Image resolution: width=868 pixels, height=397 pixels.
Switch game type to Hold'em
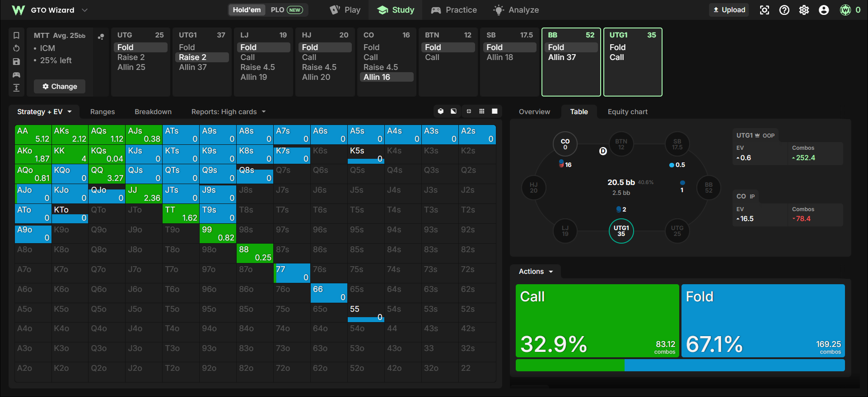click(247, 10)
